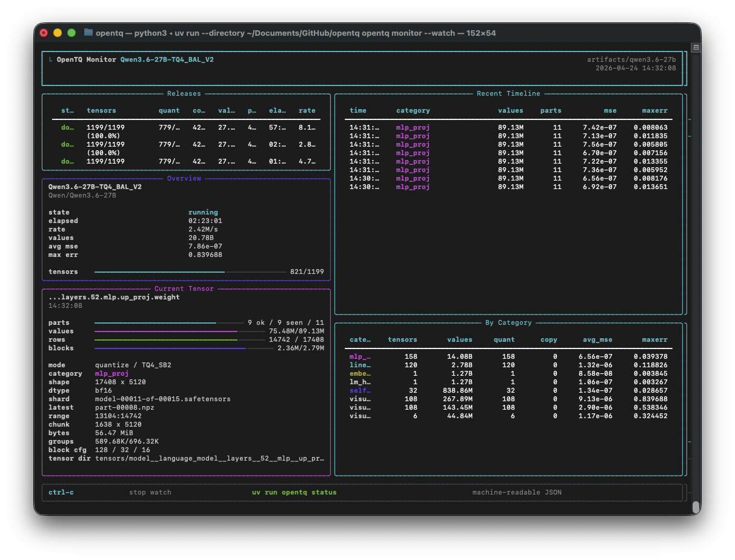
Task: Click the avg mse value 7.86e-07
Action: tap(205, 247)
